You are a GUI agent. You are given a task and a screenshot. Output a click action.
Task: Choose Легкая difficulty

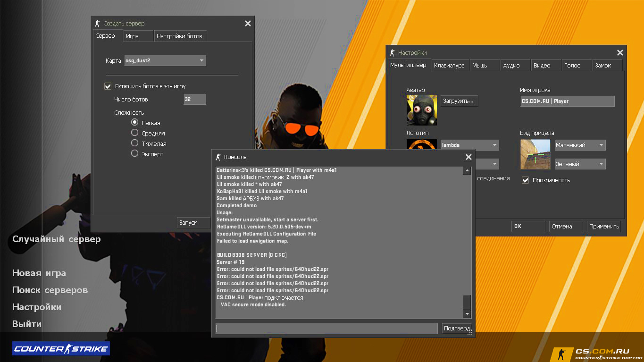tap(134, 122)
